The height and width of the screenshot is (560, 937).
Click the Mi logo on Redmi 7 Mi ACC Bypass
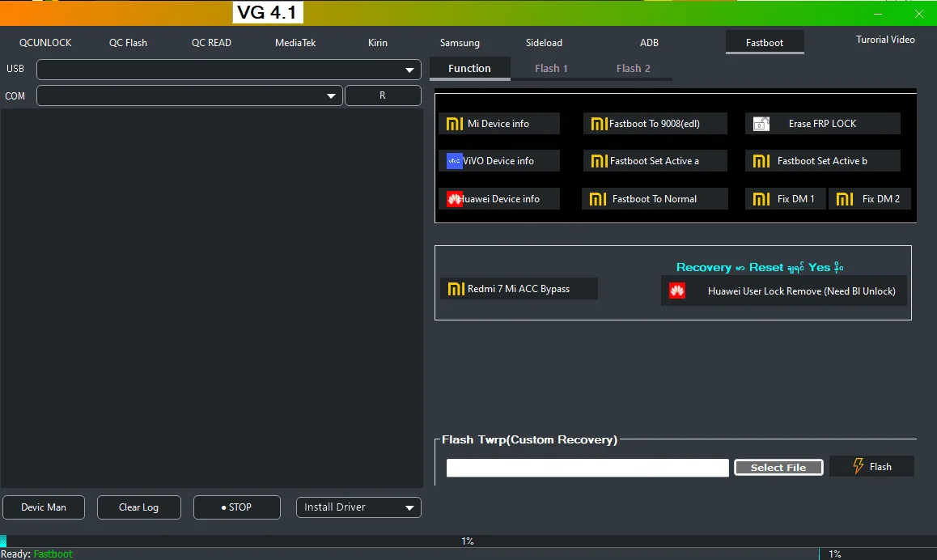click(456, 289)
